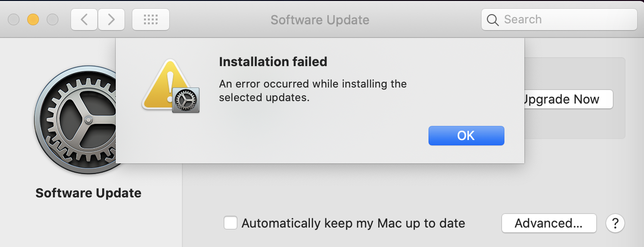
Task: Show all preferences with the grid button
Action: 151,19
